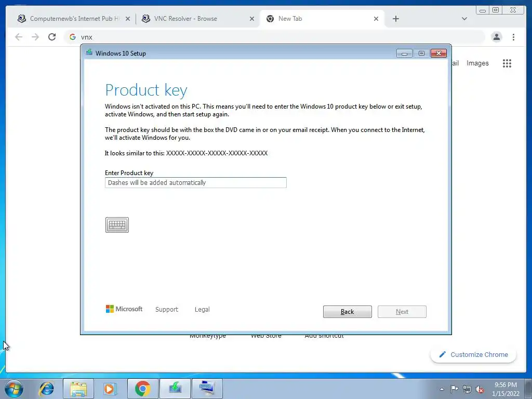Close the Chrome window
Screen dimensions: 532x399
(x=513, y=10)
